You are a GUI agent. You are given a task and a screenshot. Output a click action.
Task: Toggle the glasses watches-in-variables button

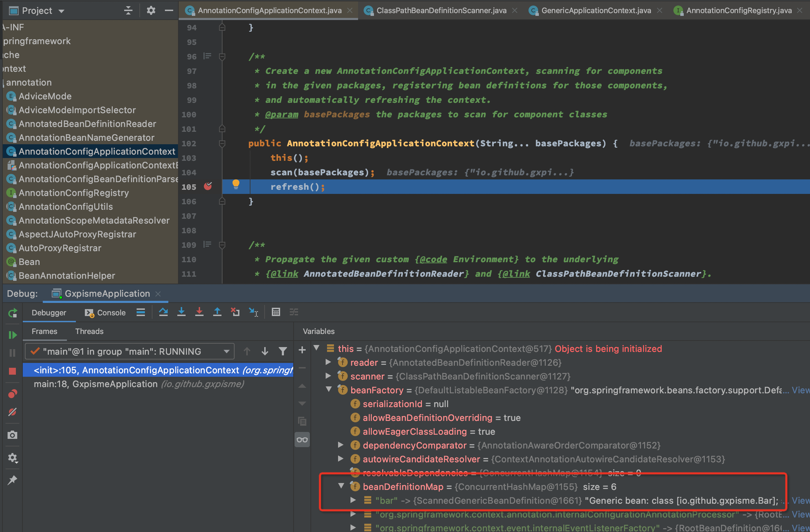[302, 440]
